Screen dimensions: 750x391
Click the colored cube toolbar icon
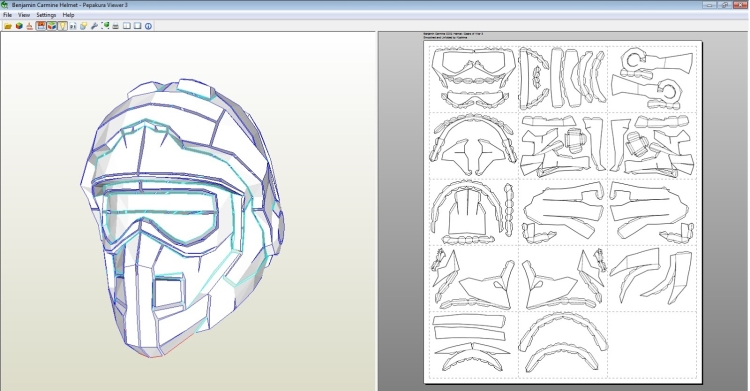coord(19,26)
